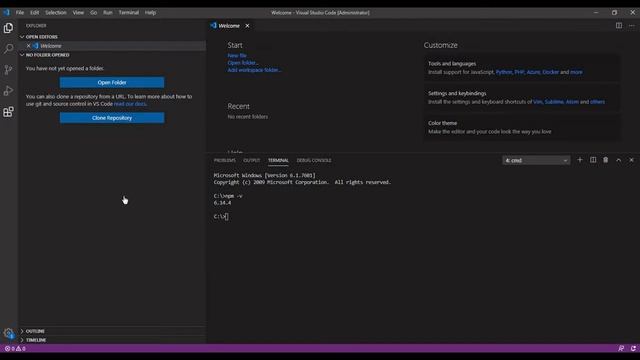Open the Search view in activity bar
The image size is (640, 360).
pyautogui.click(x=8, y=49)
